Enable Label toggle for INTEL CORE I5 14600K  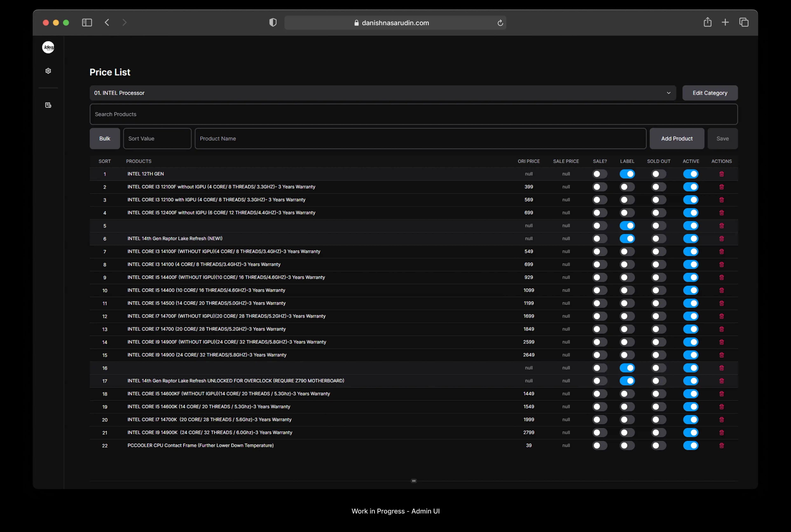(x=627, y=407)
